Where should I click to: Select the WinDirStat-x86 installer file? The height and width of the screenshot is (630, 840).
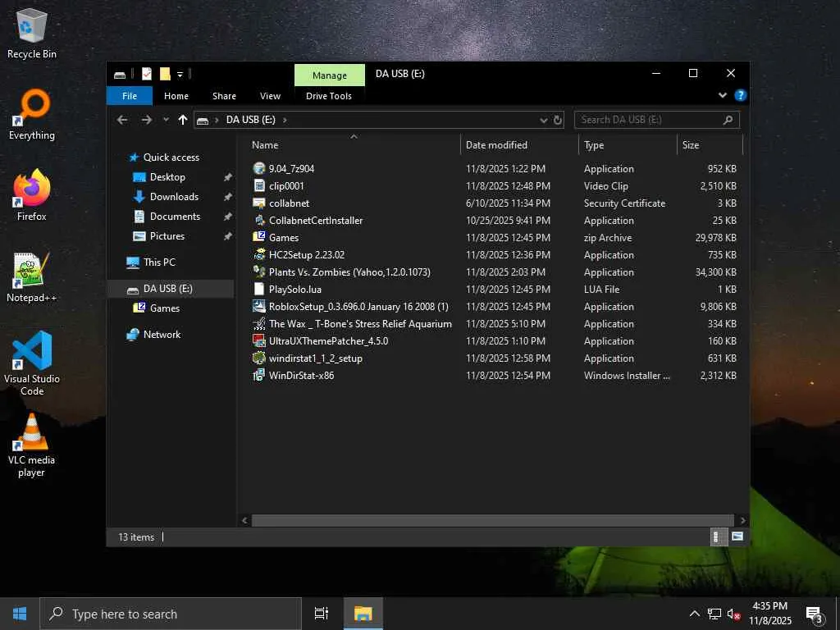(x=301, y=376)
